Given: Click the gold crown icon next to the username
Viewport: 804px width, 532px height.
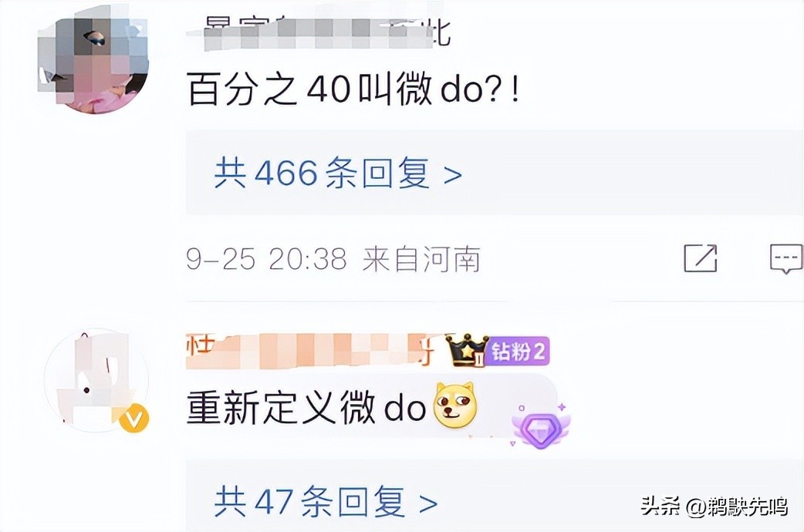Looking at the screenshot, I should 466,350.
